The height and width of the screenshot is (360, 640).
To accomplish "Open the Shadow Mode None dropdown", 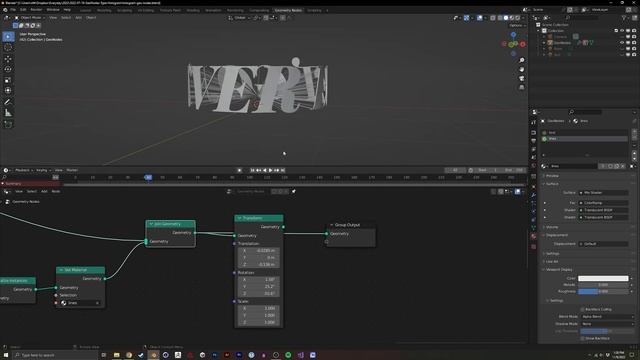I will pyautogui.click(x=608, y=324).
